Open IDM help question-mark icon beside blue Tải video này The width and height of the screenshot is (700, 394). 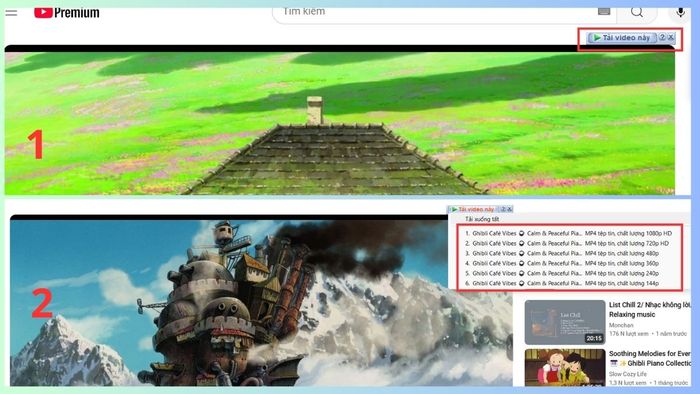[662, 37]
